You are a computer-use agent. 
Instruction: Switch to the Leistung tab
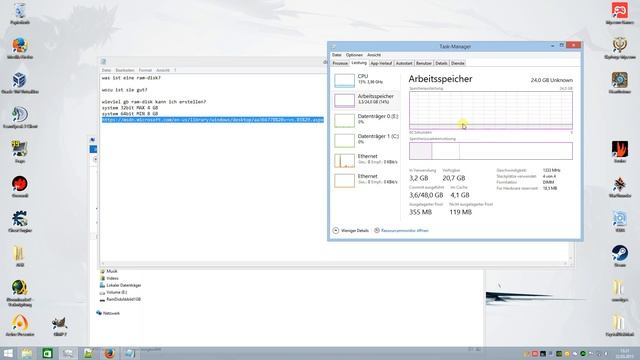pos(359,63)
